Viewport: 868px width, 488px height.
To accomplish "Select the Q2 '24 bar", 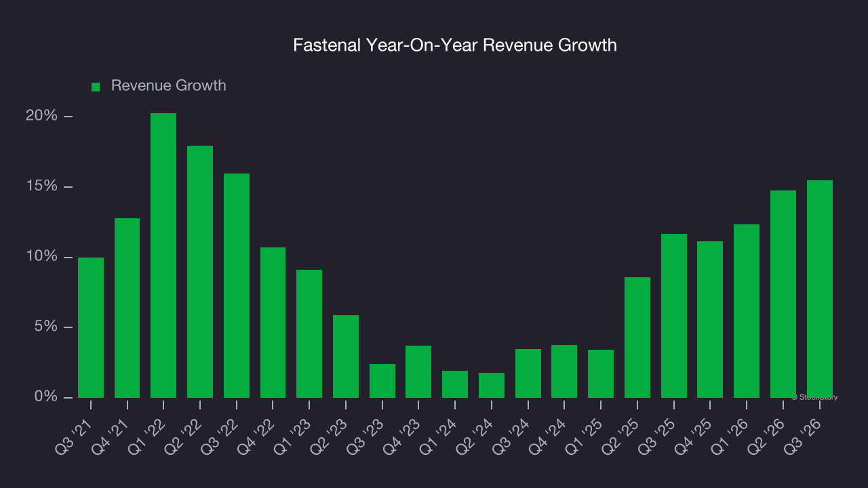I will 492,385.
